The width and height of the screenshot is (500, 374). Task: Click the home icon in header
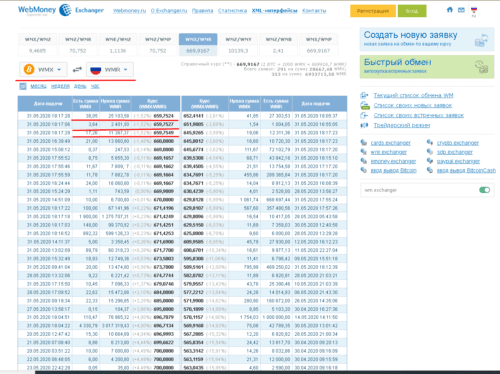[x=450, y=10]
